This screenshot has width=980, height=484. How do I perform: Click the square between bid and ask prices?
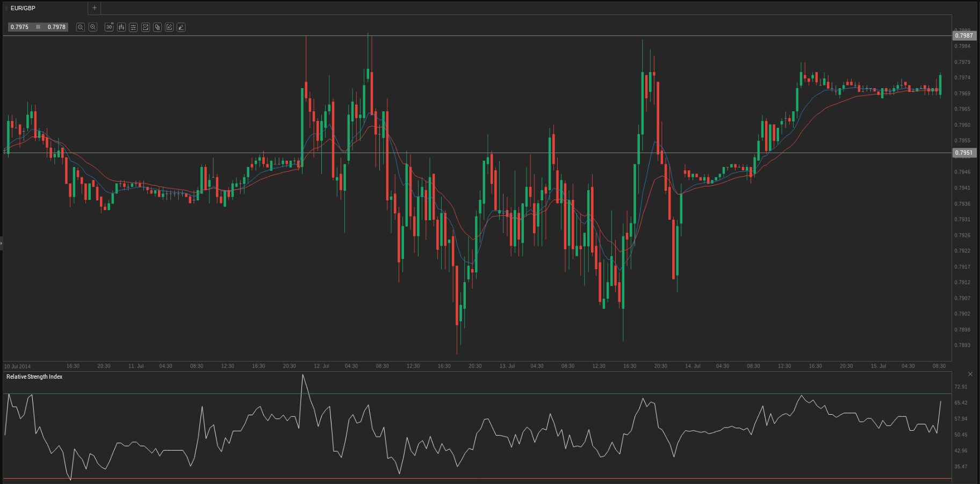tap(38, 27)
